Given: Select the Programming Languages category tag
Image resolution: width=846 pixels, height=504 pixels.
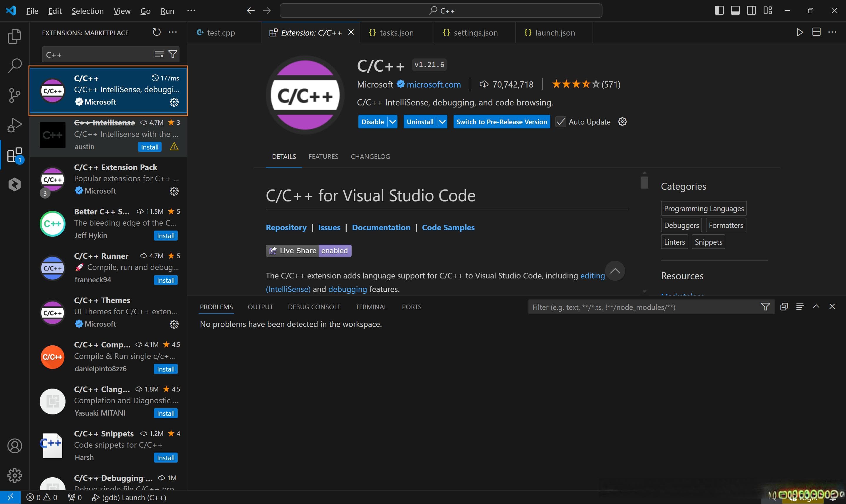Looking at the screenshot, I should tap(704, 209).
